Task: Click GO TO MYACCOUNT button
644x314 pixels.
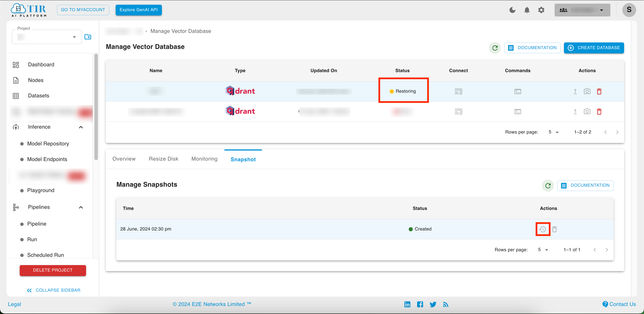Action: (x=83, y=10)
